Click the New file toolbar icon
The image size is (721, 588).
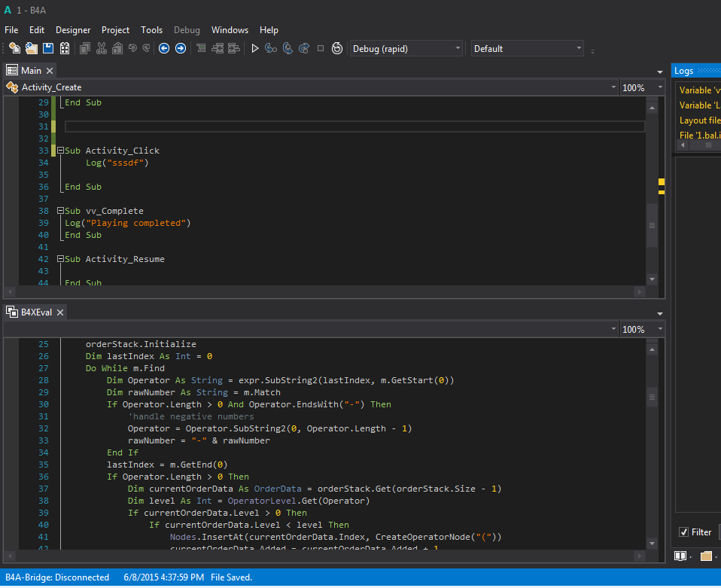pos(14,48)
